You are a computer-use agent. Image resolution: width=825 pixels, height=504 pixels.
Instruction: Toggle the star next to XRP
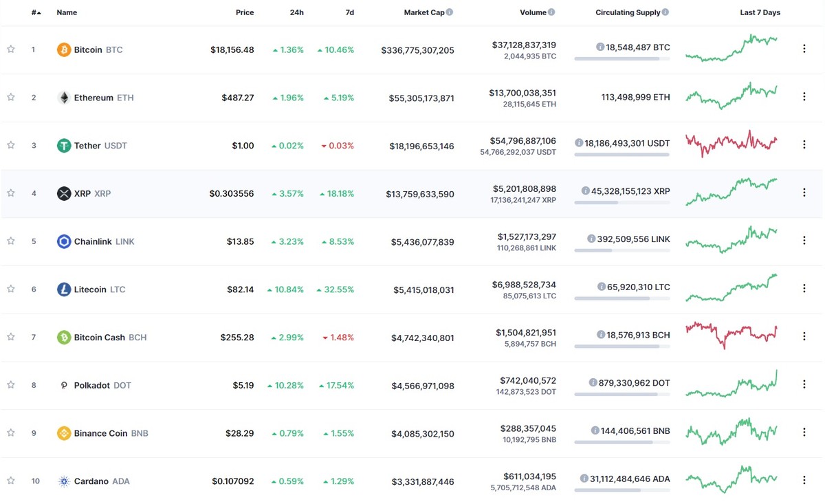tap(11, 193)
